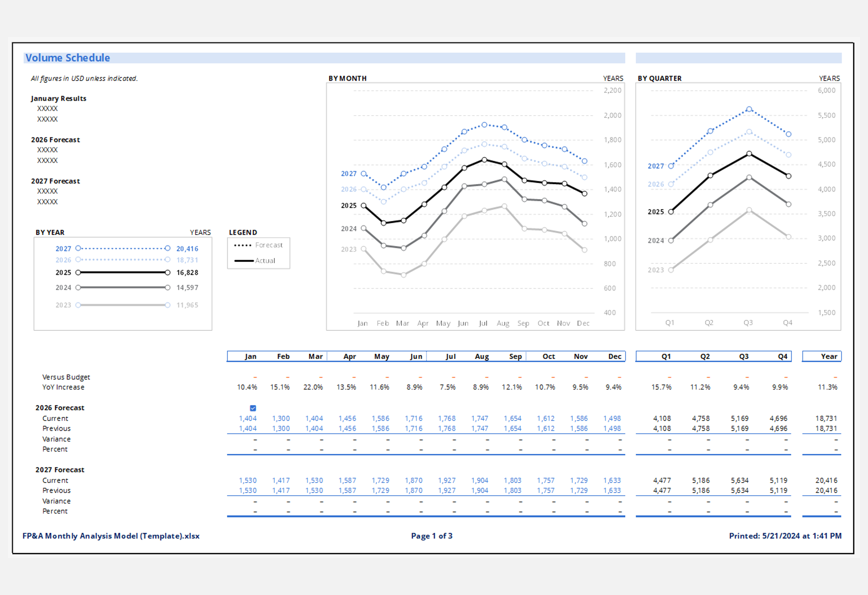Click the Jan column header

coord(250,356)
